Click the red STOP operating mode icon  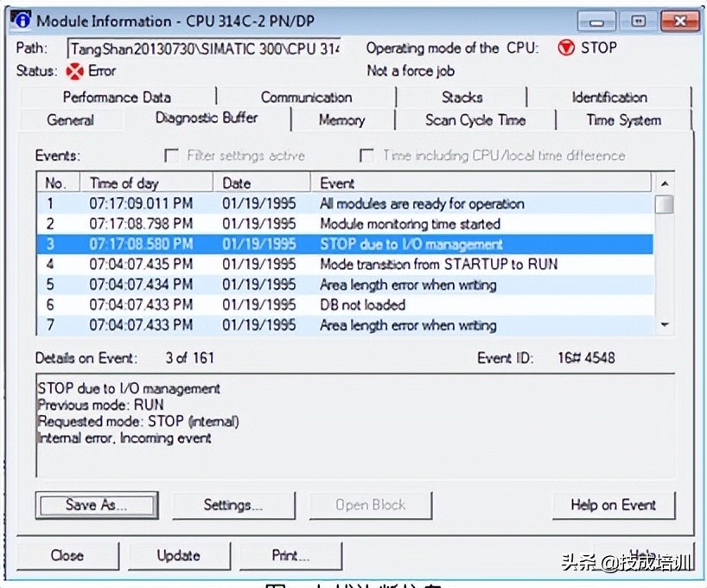(x=566, y=48)
